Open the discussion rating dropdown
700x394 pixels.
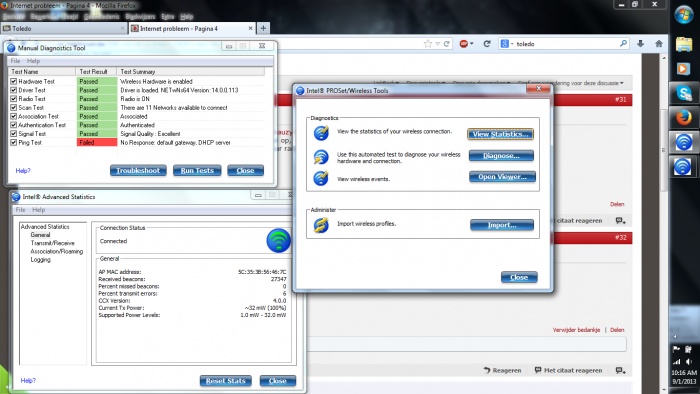[570, 83]
